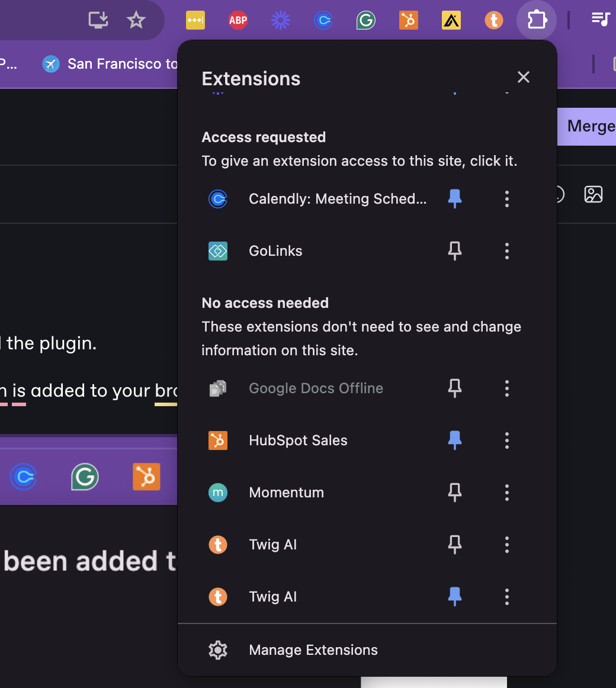616x688 pixels.
Task: Pin GoLinks extension to toolbar
Action: [x=455, y=251]
